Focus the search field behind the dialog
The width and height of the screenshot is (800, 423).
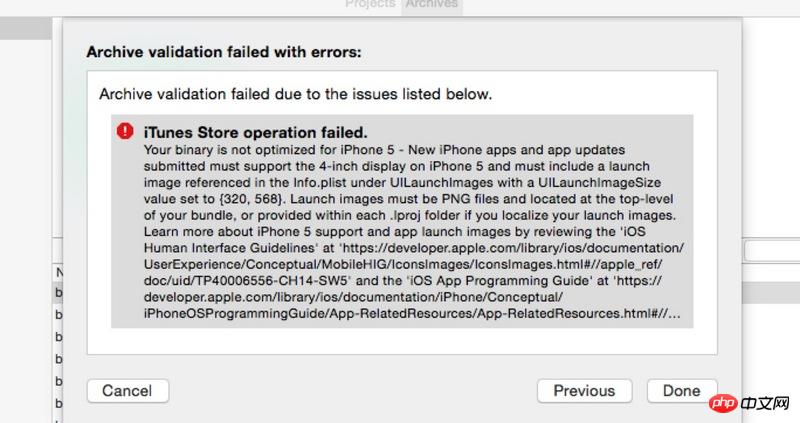pos(770,250)
